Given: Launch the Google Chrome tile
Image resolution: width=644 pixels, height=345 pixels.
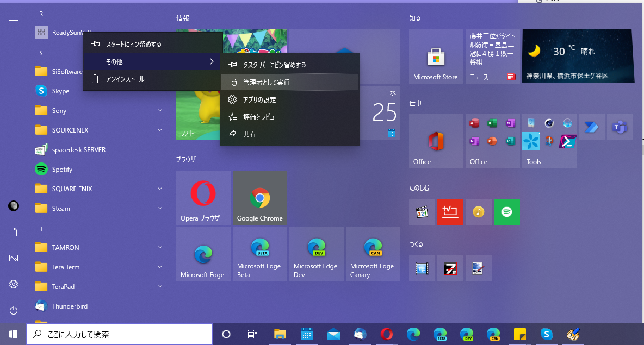Looking at the screenshot, I should tap(260, 198).
